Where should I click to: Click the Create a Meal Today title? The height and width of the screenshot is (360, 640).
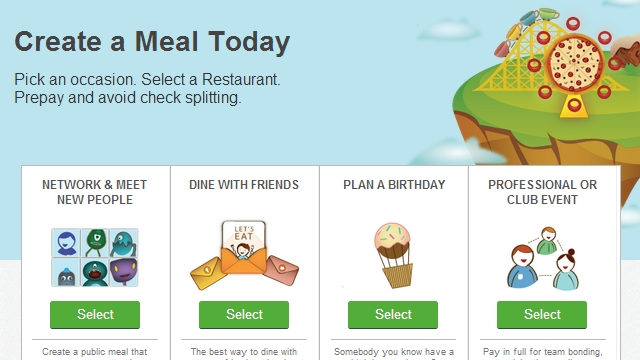[x=152, y=42]
